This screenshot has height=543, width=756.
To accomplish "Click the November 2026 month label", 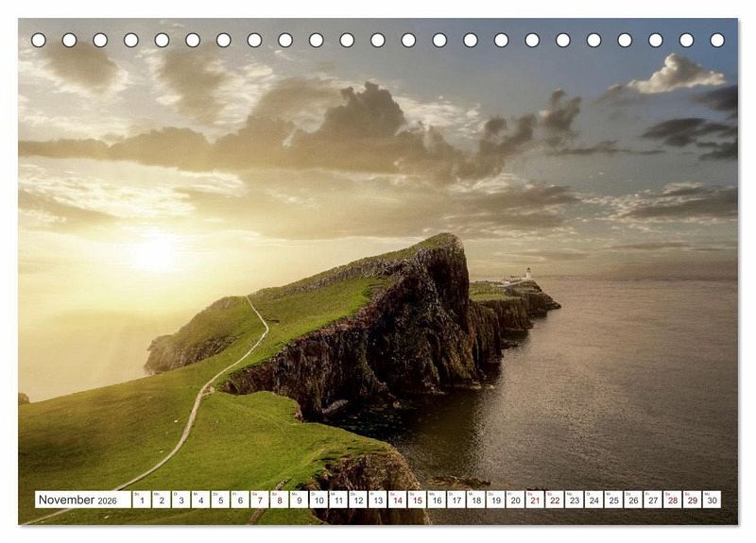I will (x=81, y=500).
